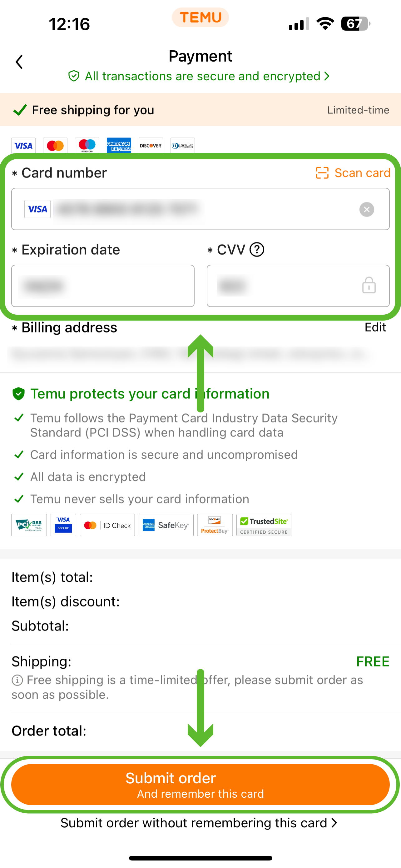Tap the TrustedSite Certified Secure badge

coord(264,525)
